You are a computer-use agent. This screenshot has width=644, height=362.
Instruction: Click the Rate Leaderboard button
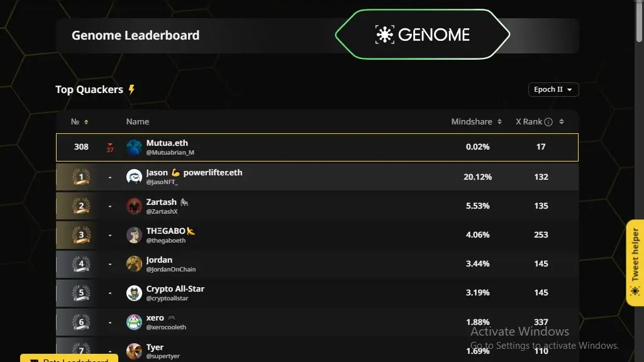click(x=69, y=358)
